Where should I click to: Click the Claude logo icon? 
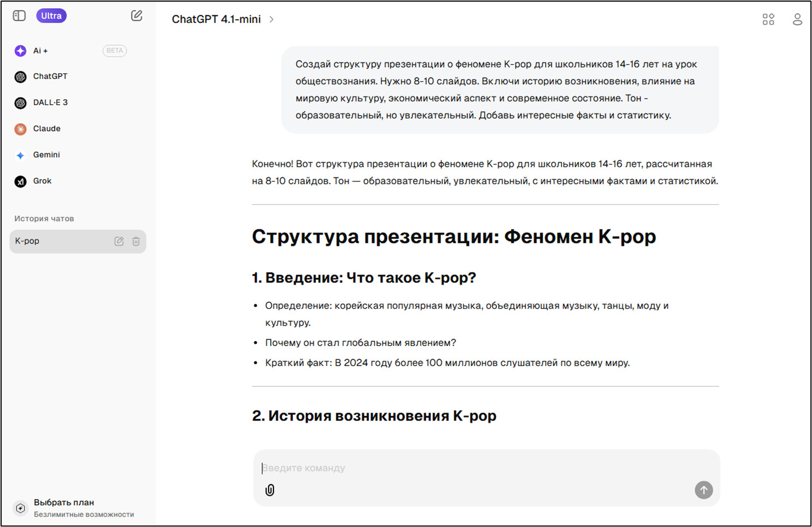click(21, 129)
